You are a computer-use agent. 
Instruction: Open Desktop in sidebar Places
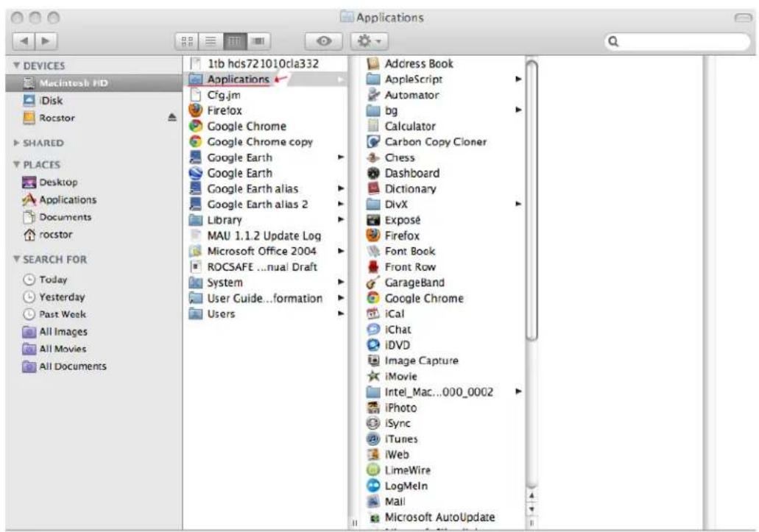50,182
